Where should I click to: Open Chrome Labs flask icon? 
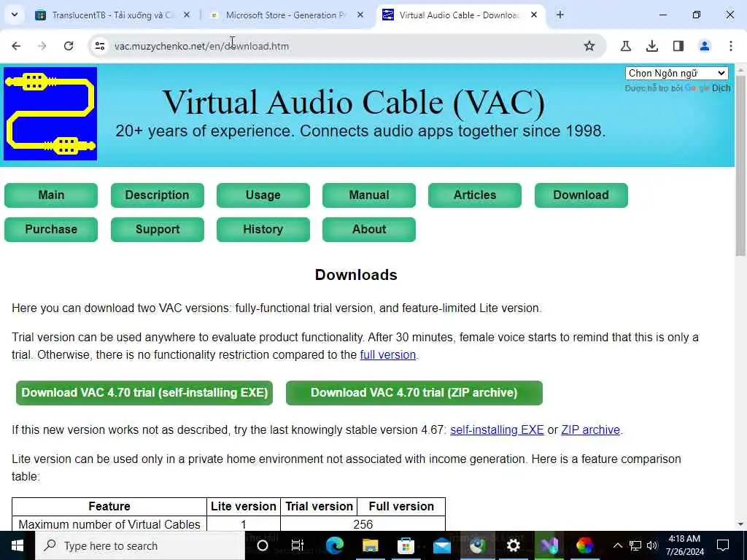pos(626,46)
